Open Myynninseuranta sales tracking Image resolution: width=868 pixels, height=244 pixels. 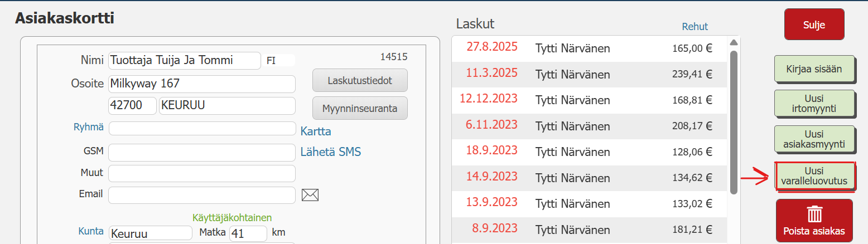click(360, 108)
